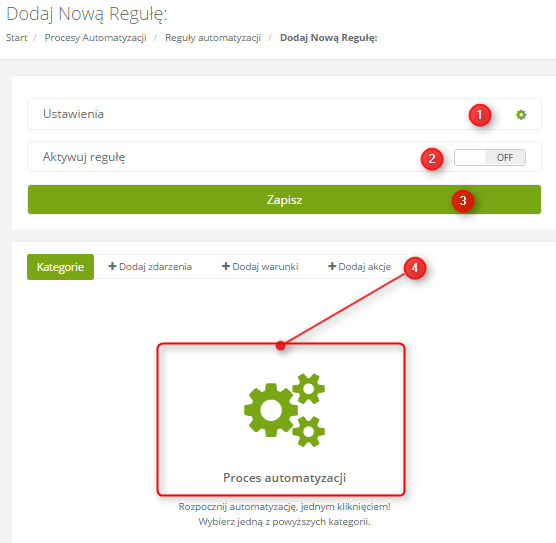Click the Rozpocznij automatyzację hint text
Image resolution: width=556 pixels, height=543 pixels.
pyautogui.click(x=284, y=506)
